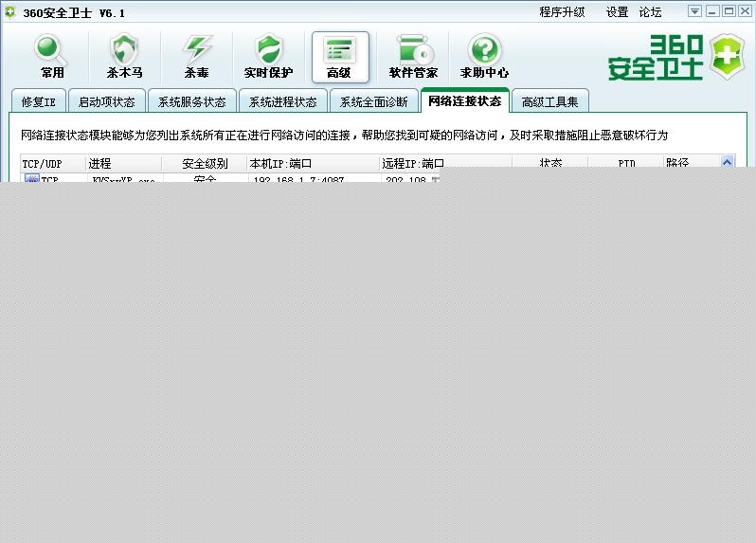Maximize the 360安全卫士 window
Viewport: 756px width, 543px height.
click(x=729, y=11)
